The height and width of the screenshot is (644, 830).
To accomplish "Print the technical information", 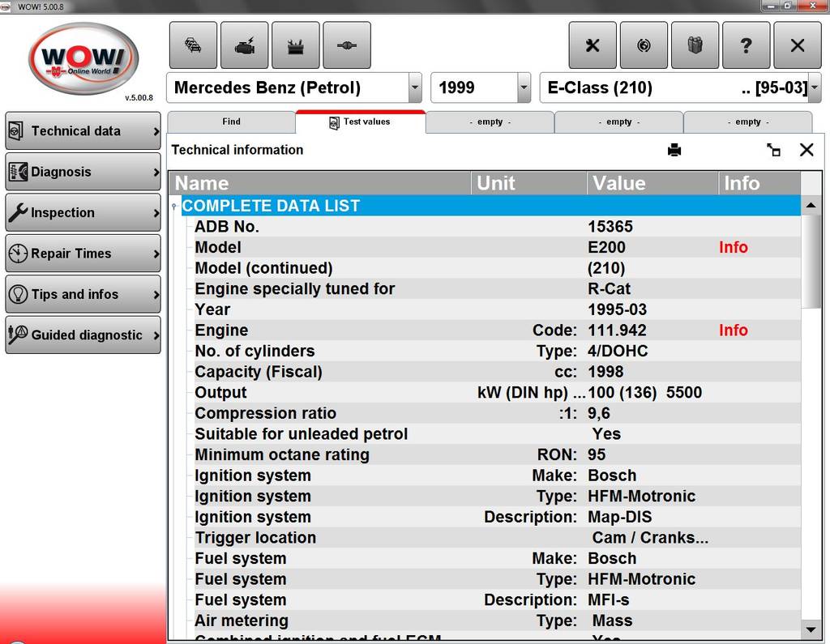I will 674,151.
